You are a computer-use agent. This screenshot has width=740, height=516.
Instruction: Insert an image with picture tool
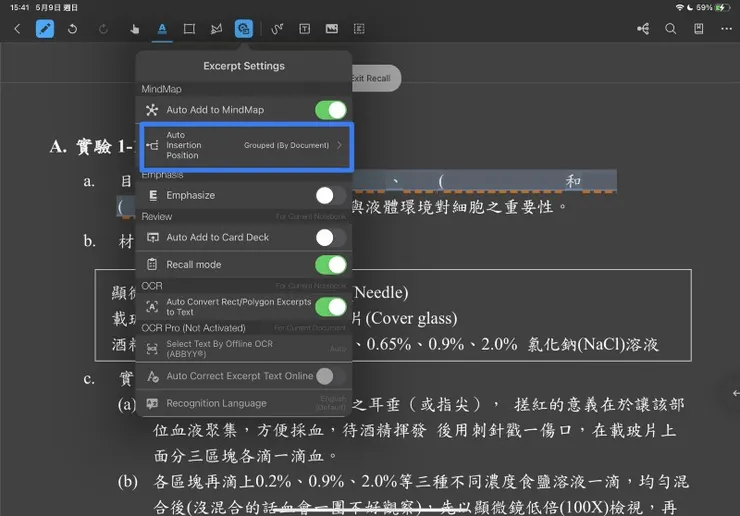(x=332, y=29)
